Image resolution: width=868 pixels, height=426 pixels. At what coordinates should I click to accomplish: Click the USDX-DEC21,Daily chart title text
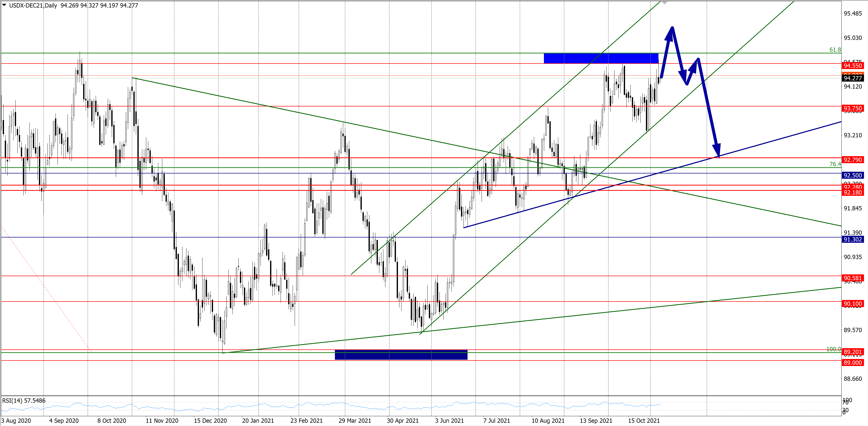pos(33,5)
